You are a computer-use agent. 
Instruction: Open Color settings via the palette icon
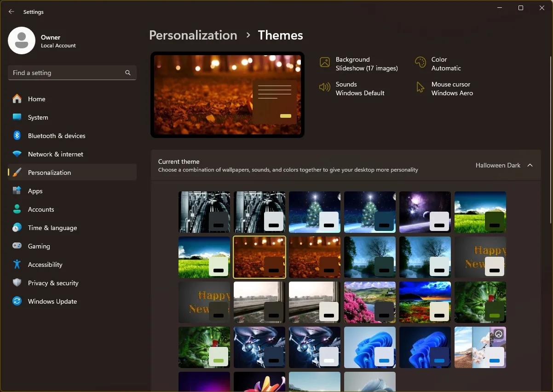[421, 63]
